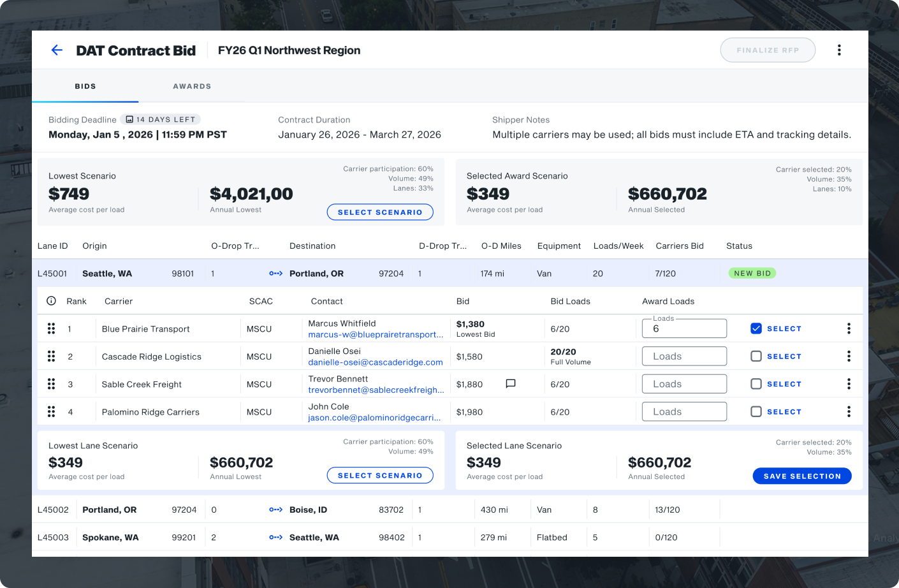Click the Loads input for Cascade Ridge Logistics
Viewport: 899px width, 588px height.
pos(684,356)
